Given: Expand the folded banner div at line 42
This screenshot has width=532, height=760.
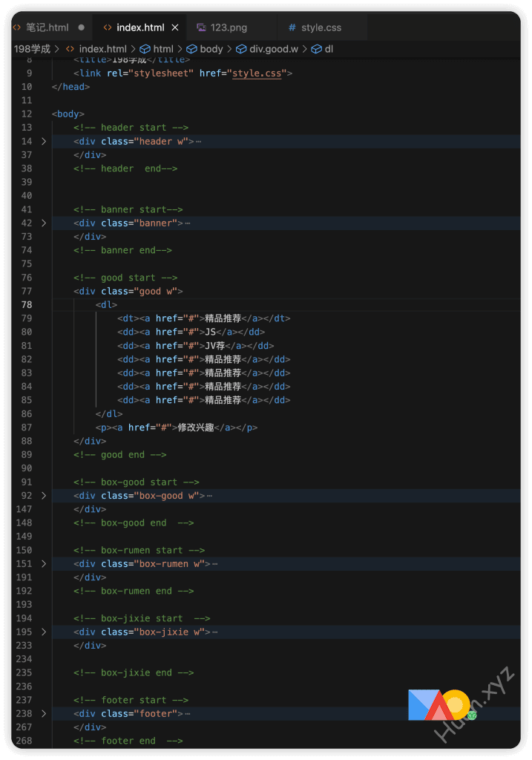Looking at the screenshot, I should pos(44,223).
